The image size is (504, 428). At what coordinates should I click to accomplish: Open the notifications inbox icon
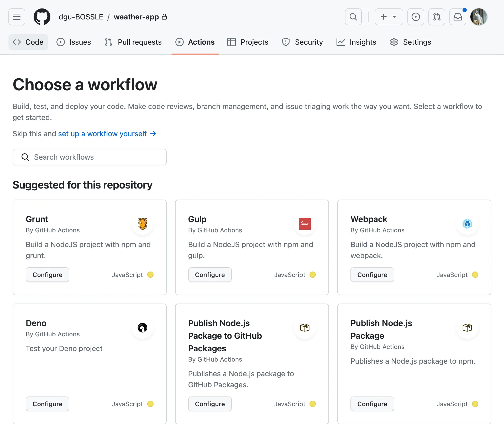(458, 17)
